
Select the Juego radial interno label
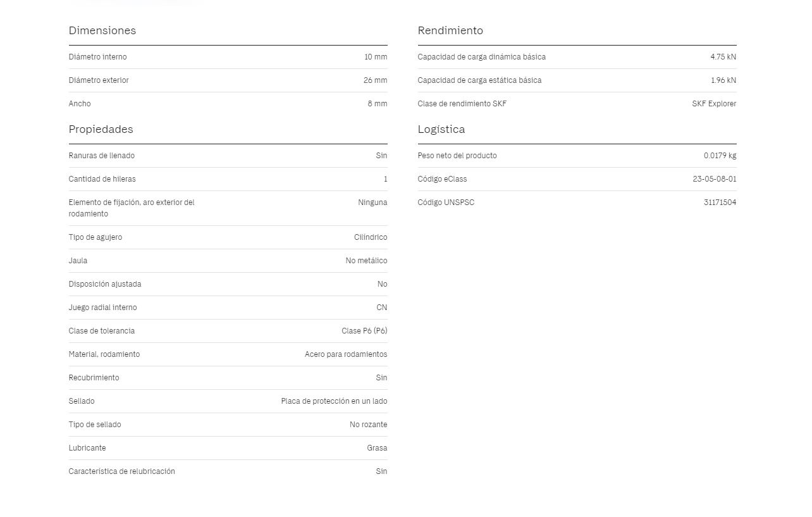[102, 308]
